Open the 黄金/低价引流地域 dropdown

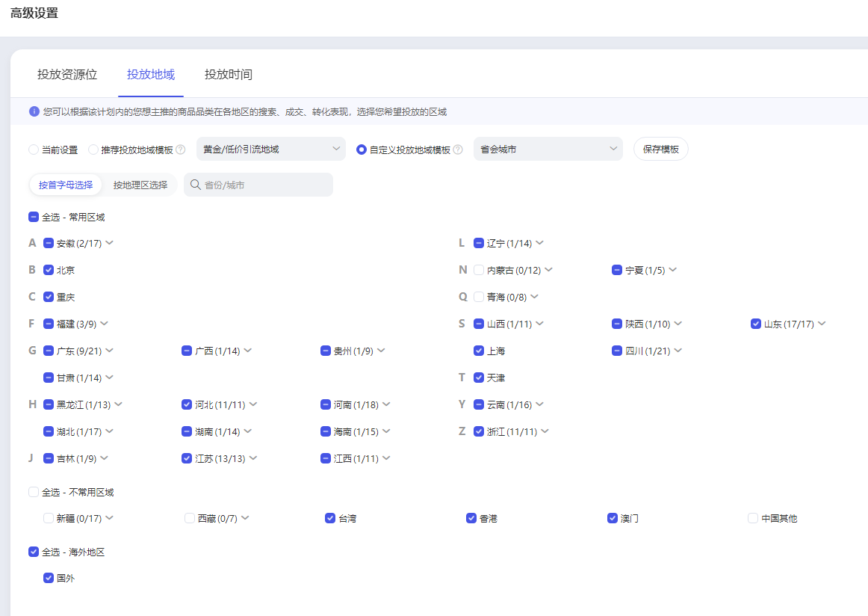pos(270,150)
